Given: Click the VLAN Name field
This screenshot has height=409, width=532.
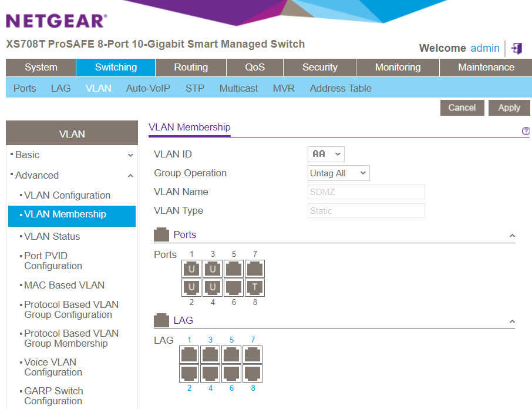Looking at the screenshot, I should [366, 192].
